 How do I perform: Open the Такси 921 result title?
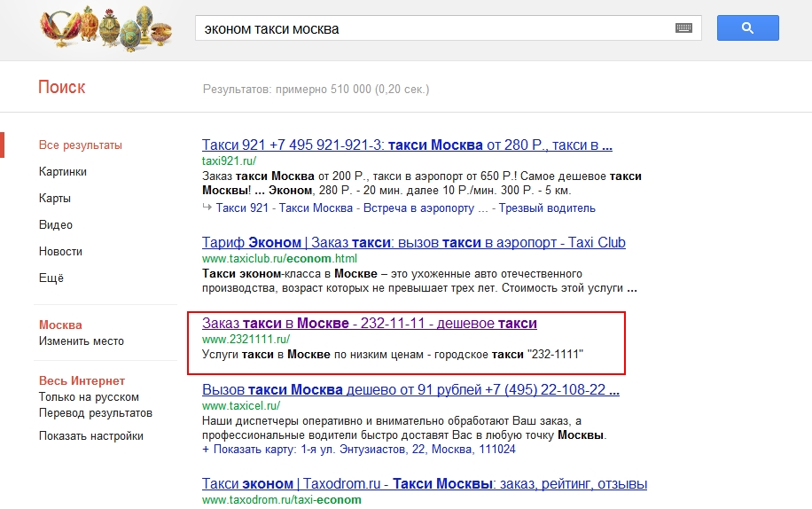point(407,145)
